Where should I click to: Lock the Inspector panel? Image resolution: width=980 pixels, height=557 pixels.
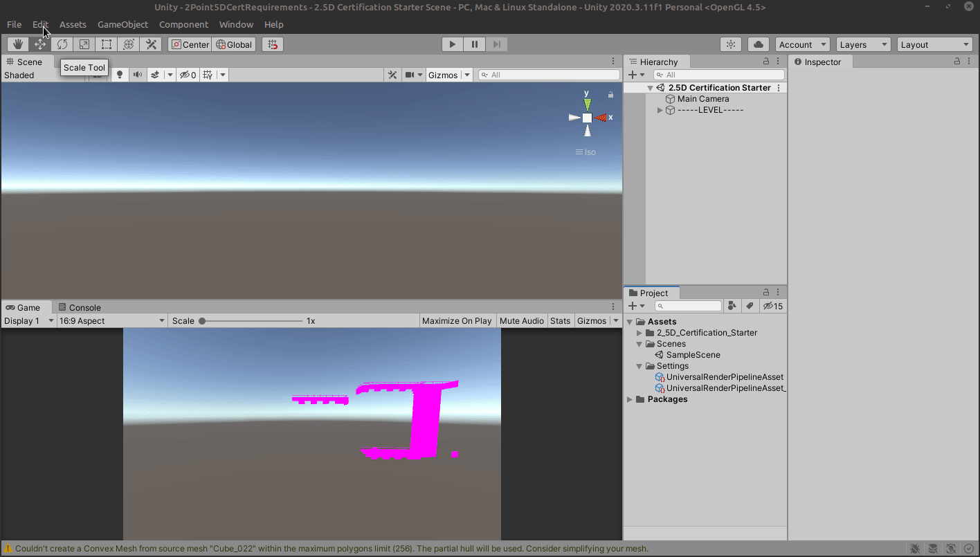(x=957, y=62)
